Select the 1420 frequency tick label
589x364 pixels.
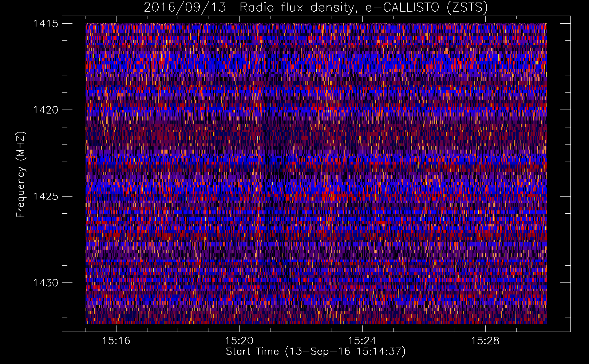tap(46, 110)
